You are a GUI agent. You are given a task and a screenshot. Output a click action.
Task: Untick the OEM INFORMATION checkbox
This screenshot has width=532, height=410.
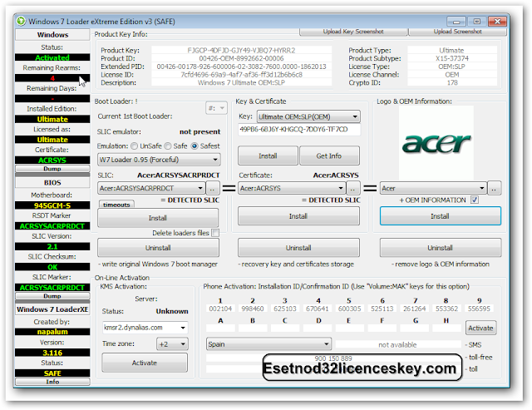pyautogui.click(x=475, y=200)
